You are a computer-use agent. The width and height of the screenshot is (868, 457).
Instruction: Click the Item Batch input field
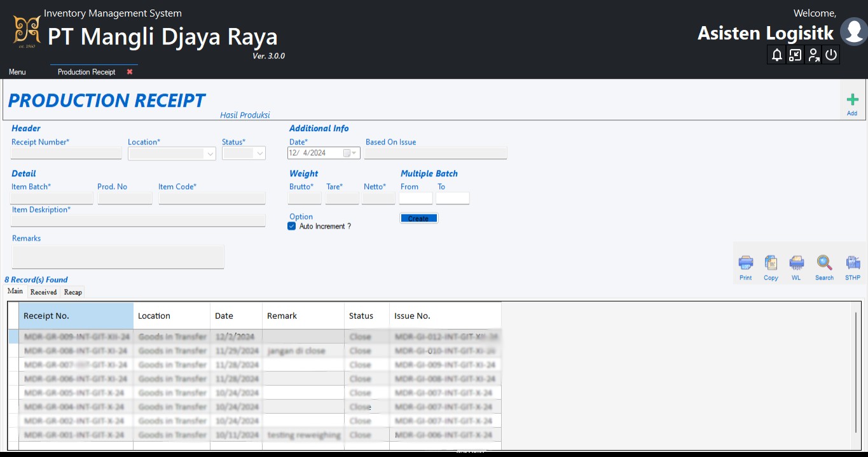tap(52, 199)
